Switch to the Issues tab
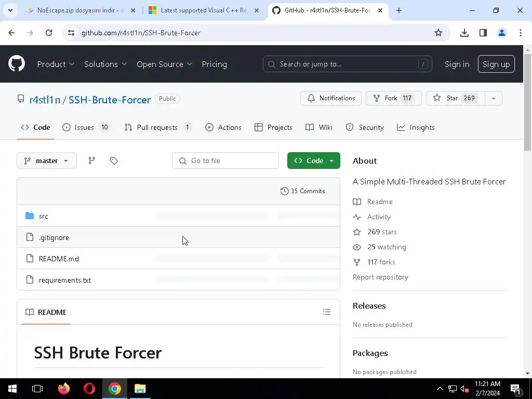The image size is (532, 399). 87,128
